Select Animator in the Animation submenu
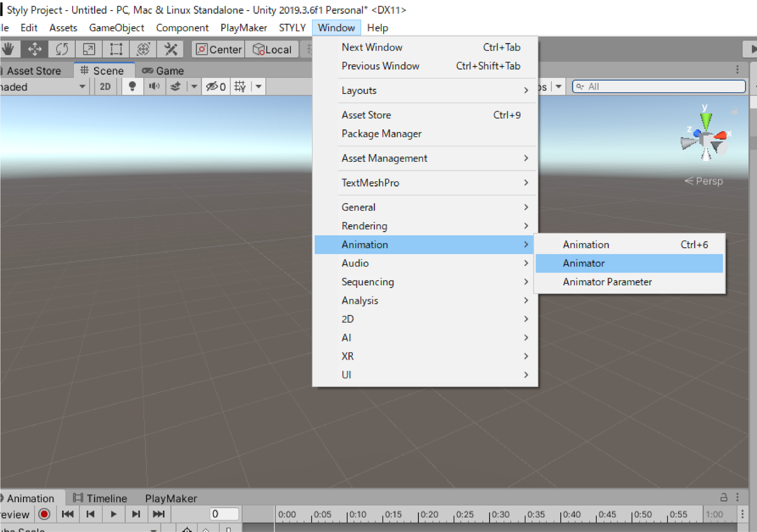This screenshot has height=532, width=757. coord(629,263)
